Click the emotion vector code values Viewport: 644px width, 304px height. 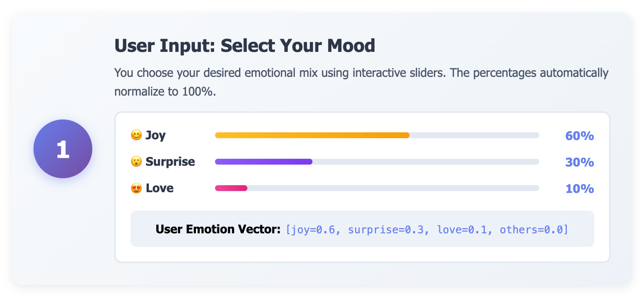pyautogui.click(x=427, y=230)
